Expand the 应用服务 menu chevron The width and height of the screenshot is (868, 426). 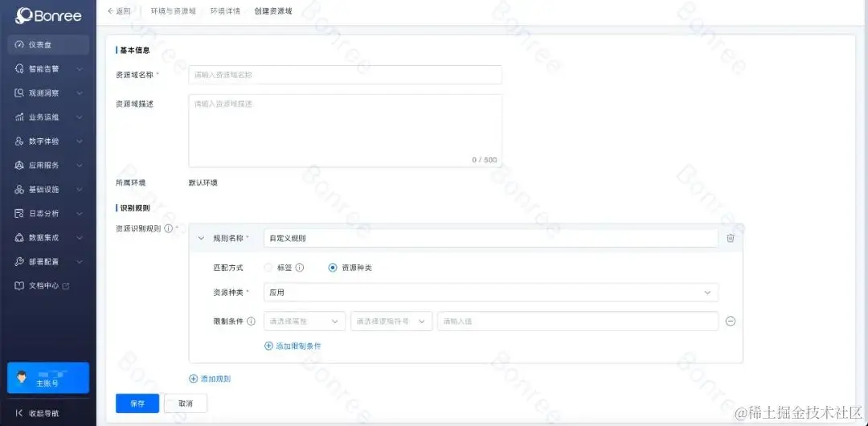click(79, 165)
